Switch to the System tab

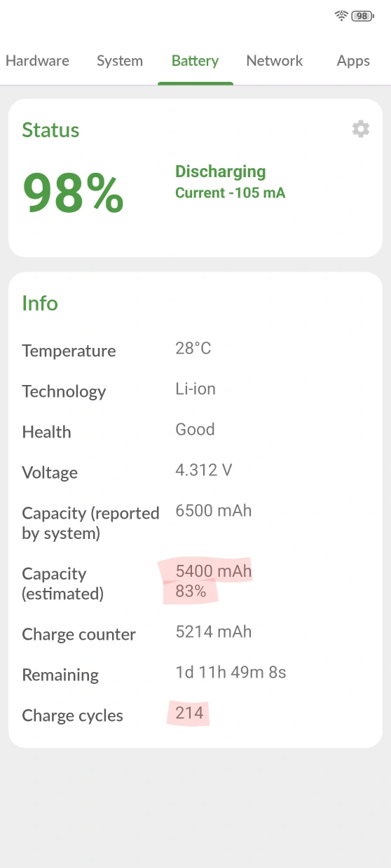pos(120,61)
